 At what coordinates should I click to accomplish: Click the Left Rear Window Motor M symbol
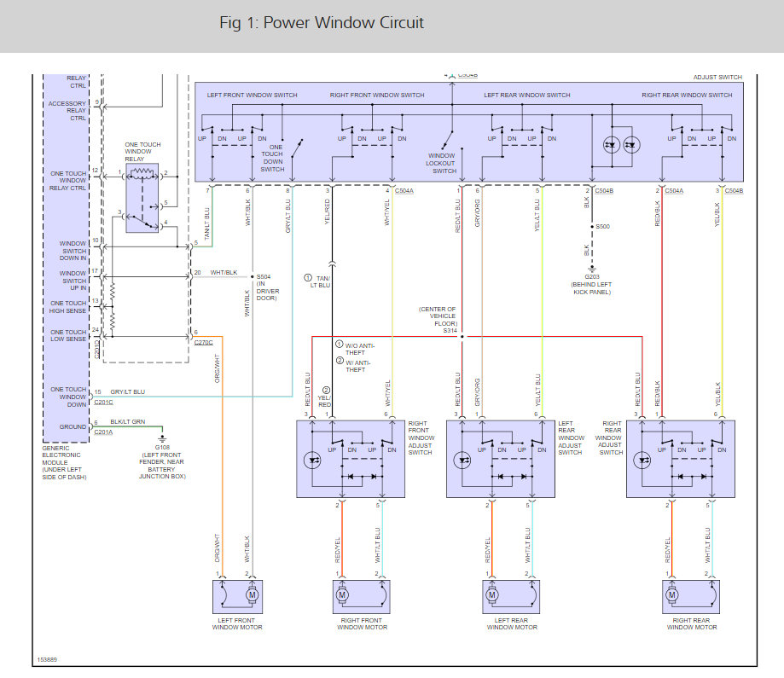pos(492,595)
